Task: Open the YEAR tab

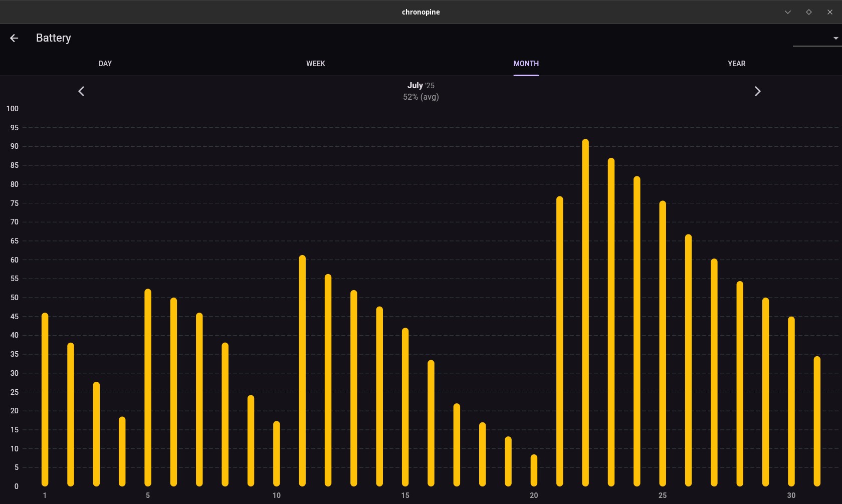Action: [736, 64]
